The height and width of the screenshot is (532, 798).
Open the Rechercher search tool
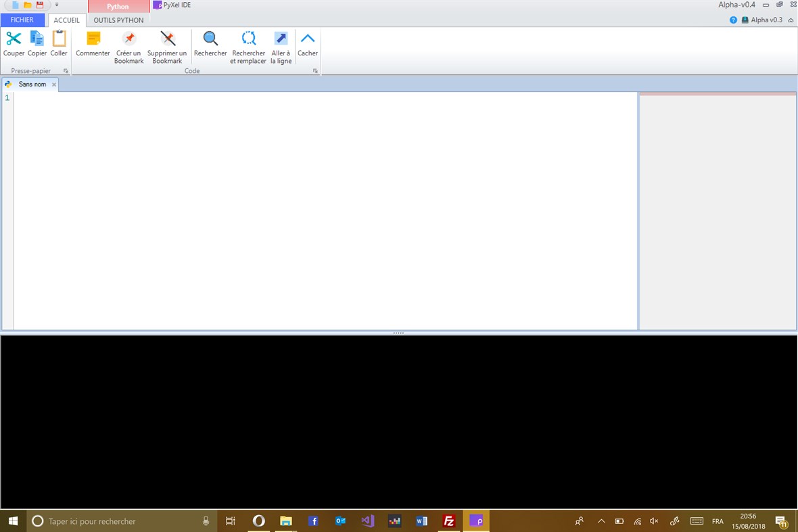tap(210, 45)
